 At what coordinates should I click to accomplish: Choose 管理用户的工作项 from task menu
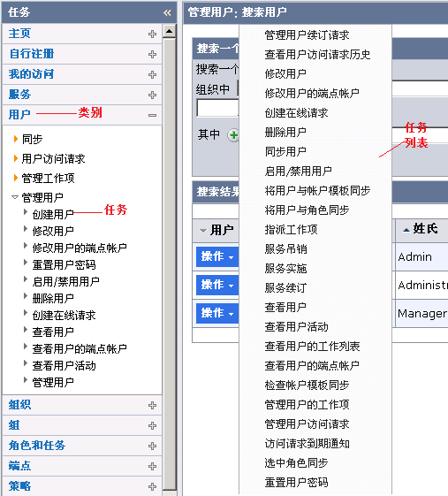click(307, 404)
